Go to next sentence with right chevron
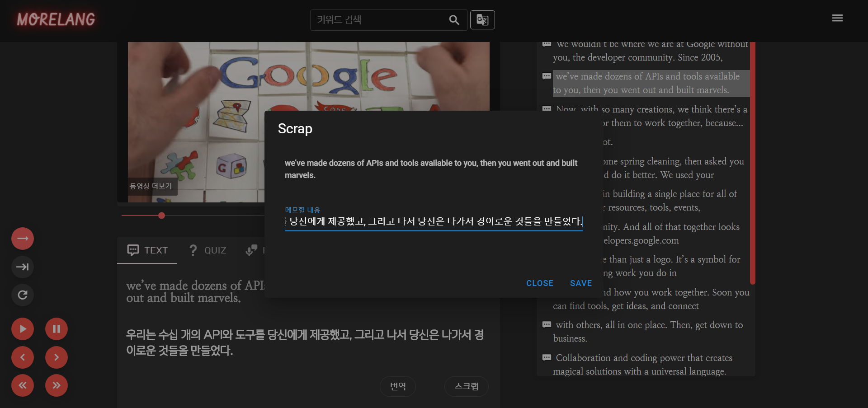Screen dimensions: 868x408 57,357
